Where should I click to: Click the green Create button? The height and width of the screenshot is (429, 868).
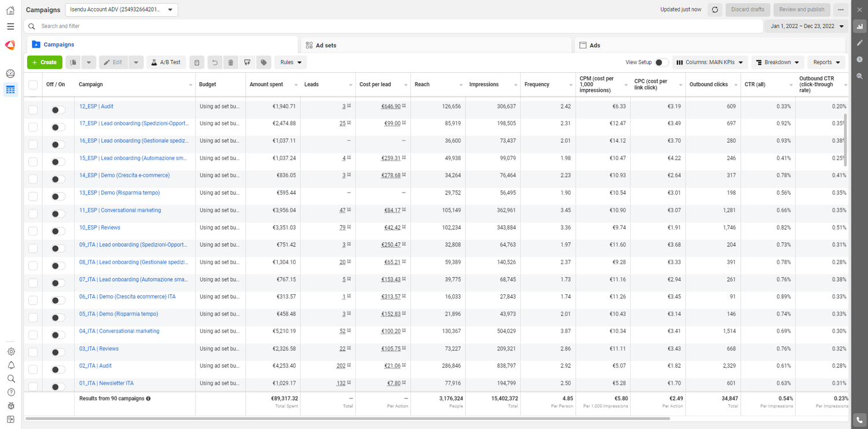pos(45,62)
